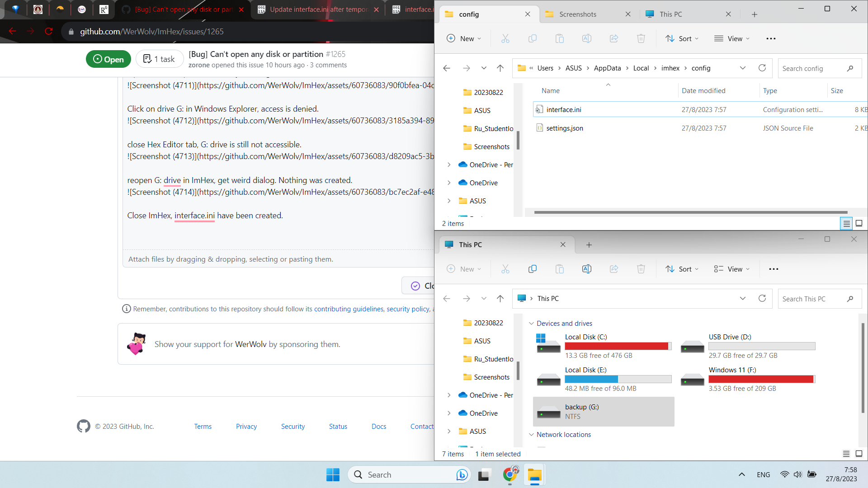Go up one folder level in config window
Screen dimensions: 868x488
500,68
